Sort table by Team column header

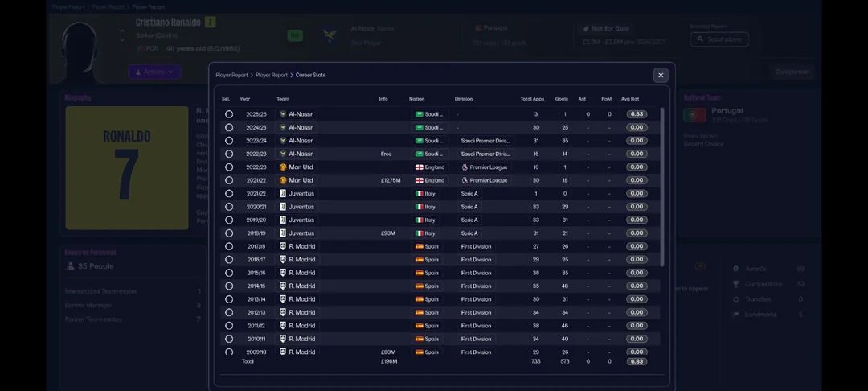tap(283, 99)
